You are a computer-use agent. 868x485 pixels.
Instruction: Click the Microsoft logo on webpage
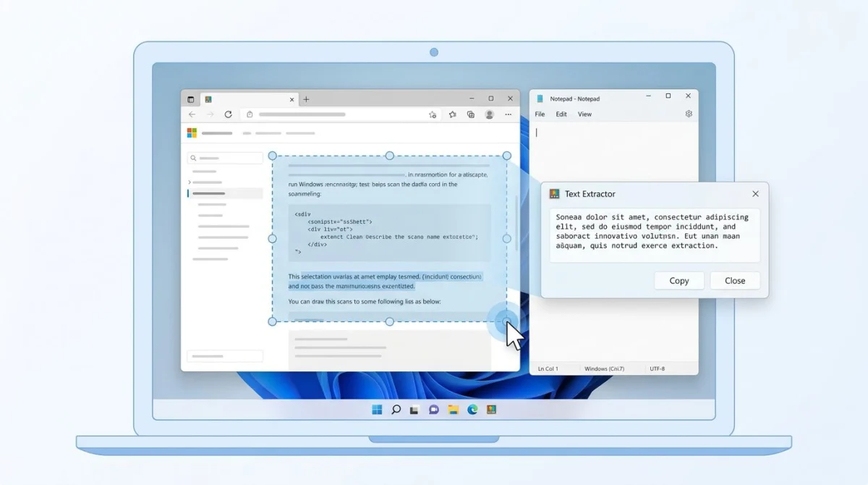coord(192,133)
